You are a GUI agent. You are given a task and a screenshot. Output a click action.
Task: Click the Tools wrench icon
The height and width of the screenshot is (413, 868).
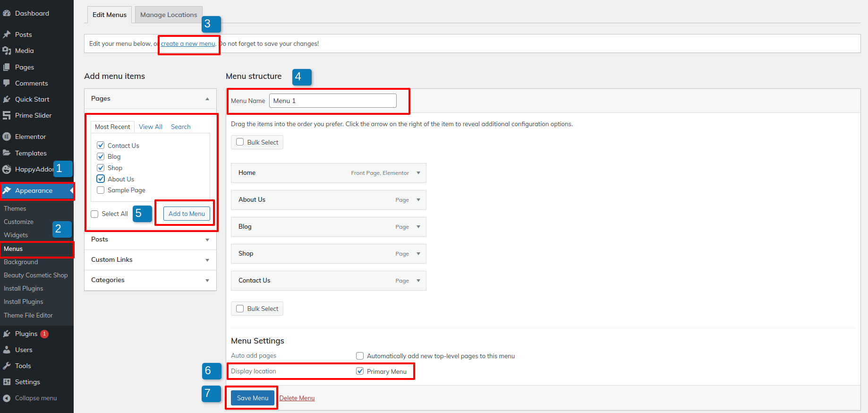pos(7,366)
